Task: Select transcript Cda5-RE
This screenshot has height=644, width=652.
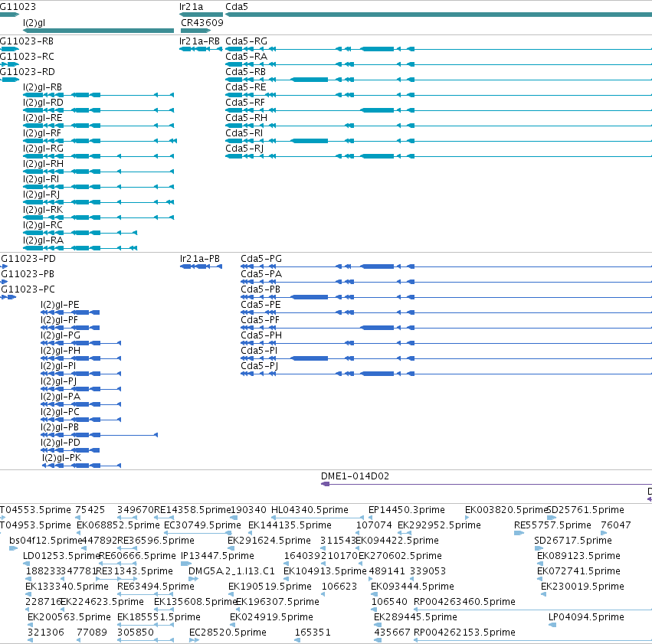Action: [439, 95]
